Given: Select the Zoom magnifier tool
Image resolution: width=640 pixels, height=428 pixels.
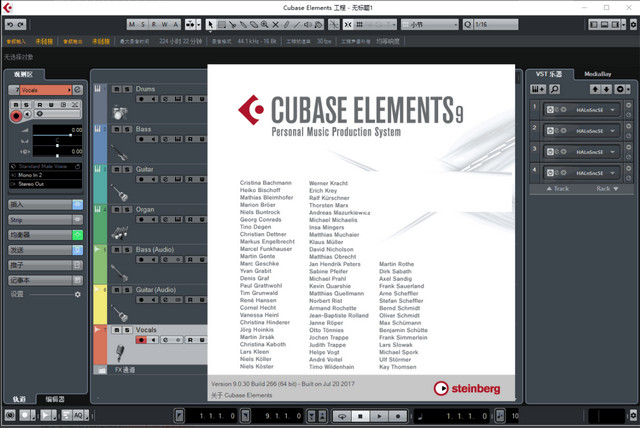Looking at the screenshot, I should coord(264,25).
